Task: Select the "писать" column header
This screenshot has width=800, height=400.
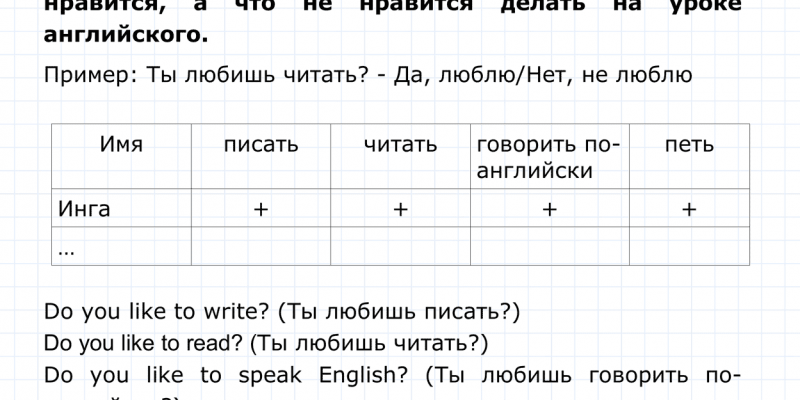Action: (261, 145)
